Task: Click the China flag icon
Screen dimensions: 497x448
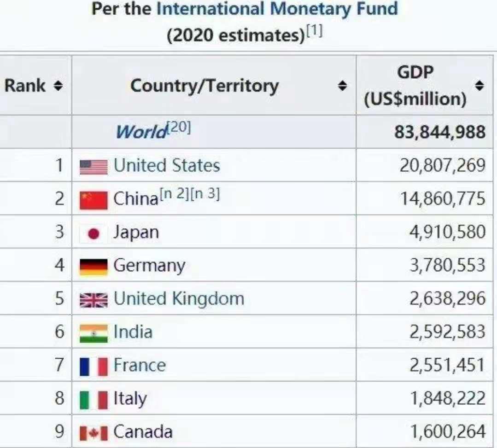Action: (x=94, y=200)
